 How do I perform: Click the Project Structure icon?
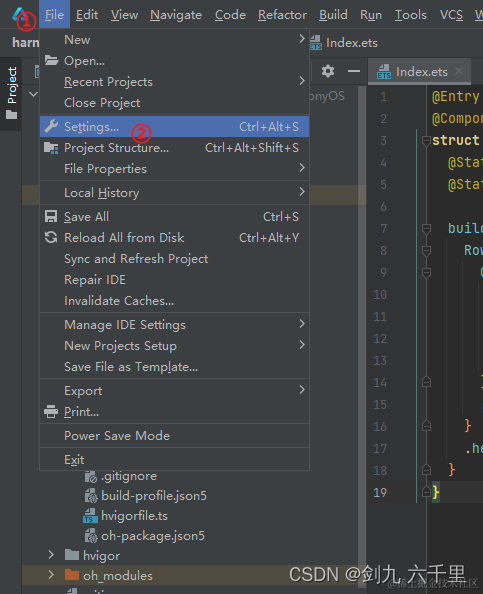coord(51,148)
